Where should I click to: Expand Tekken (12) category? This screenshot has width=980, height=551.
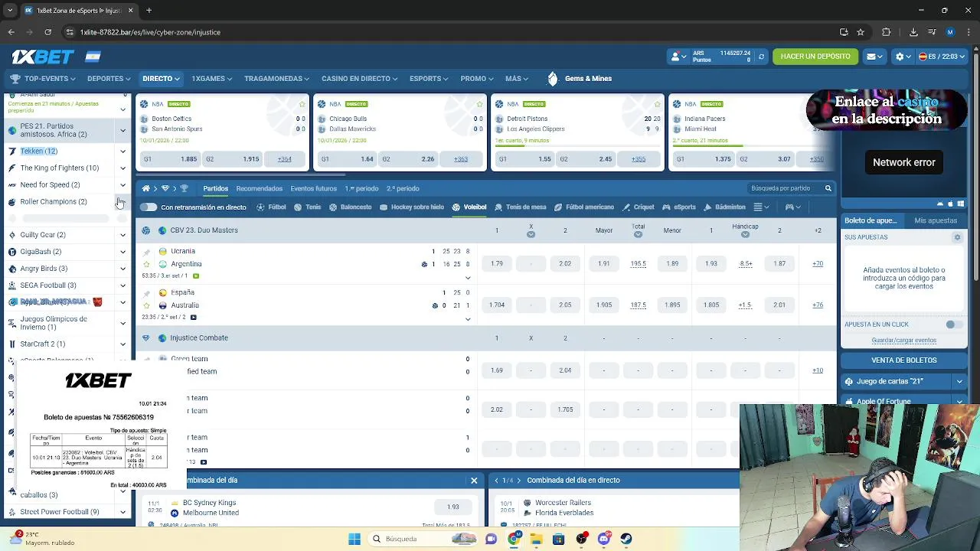[x=122, y=152]
